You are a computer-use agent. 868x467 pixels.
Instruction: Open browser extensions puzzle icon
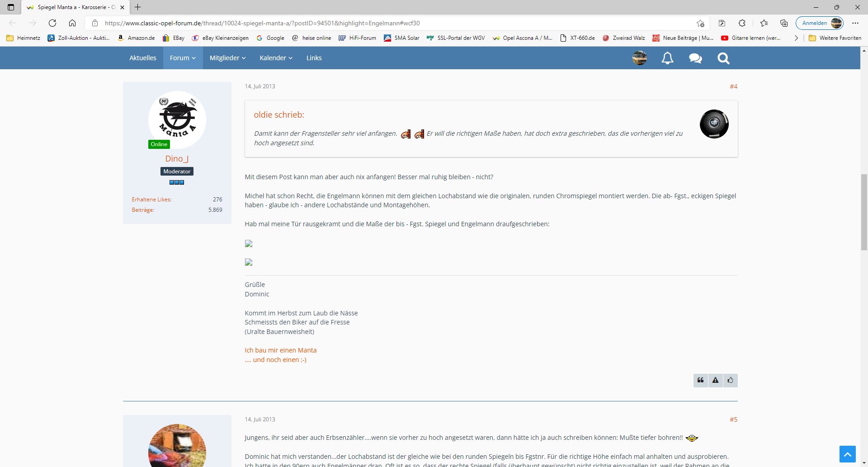(x=742, y=23)
